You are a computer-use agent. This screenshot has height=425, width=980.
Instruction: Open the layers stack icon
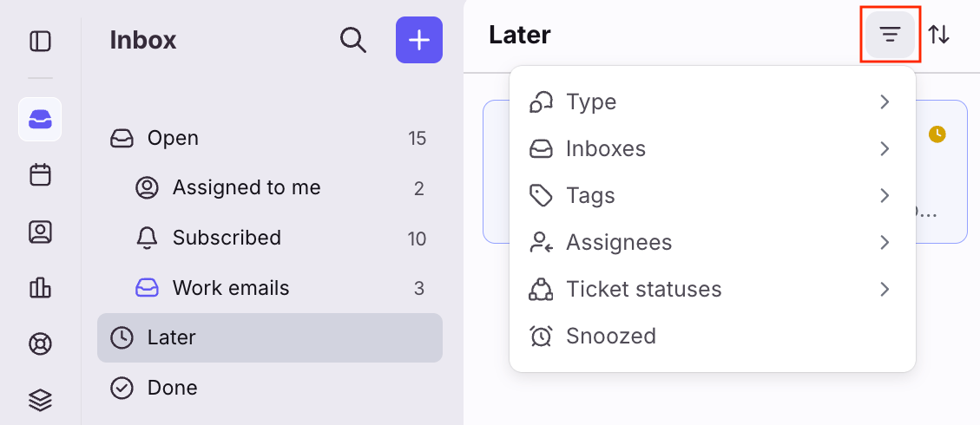coord(40,399)
